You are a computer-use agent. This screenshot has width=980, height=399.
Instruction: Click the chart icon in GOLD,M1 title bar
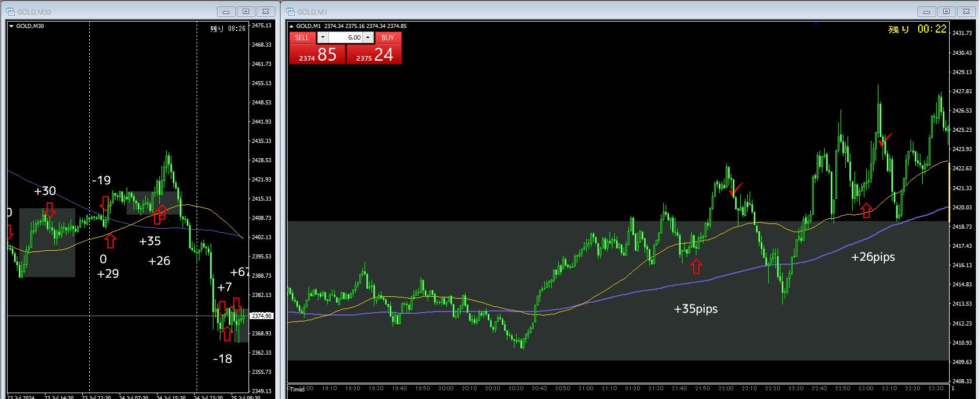click(x=290, y=11)
